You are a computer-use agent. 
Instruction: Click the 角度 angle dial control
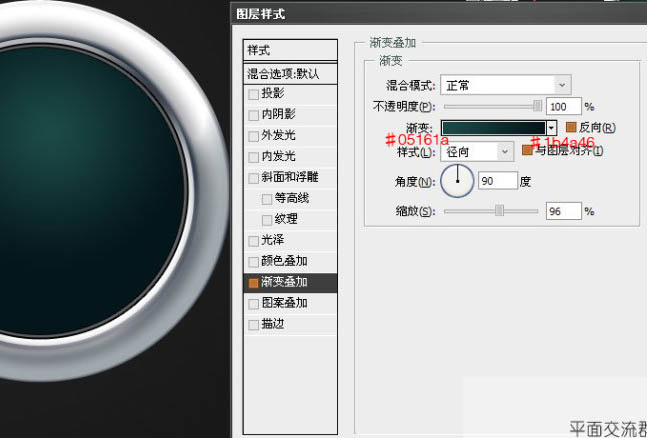point(457,181)
